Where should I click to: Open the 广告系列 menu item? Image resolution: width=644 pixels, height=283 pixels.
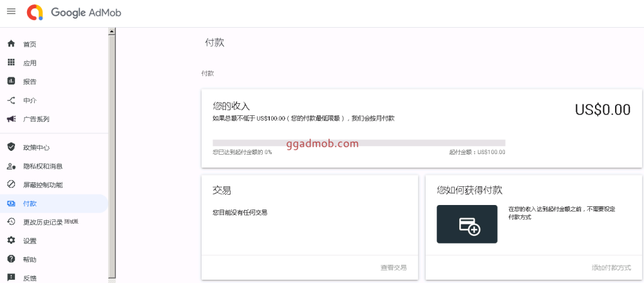click(54, 119)
